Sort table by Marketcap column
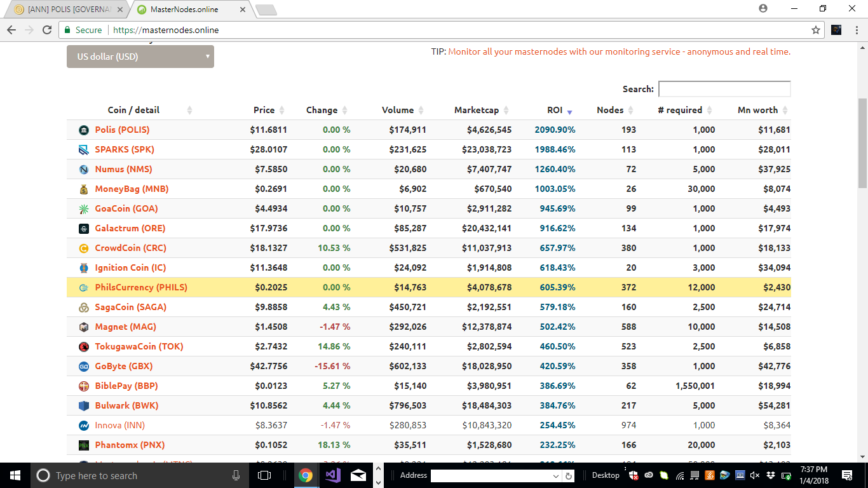Viewport: 868px width, 488px height. 477,111
